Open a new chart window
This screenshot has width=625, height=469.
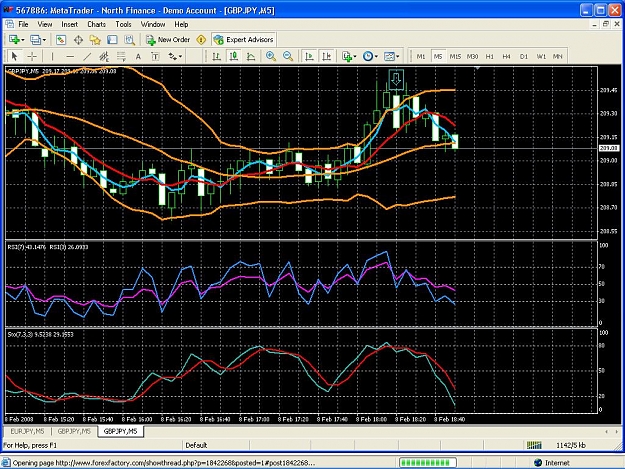tap(14, 39)
